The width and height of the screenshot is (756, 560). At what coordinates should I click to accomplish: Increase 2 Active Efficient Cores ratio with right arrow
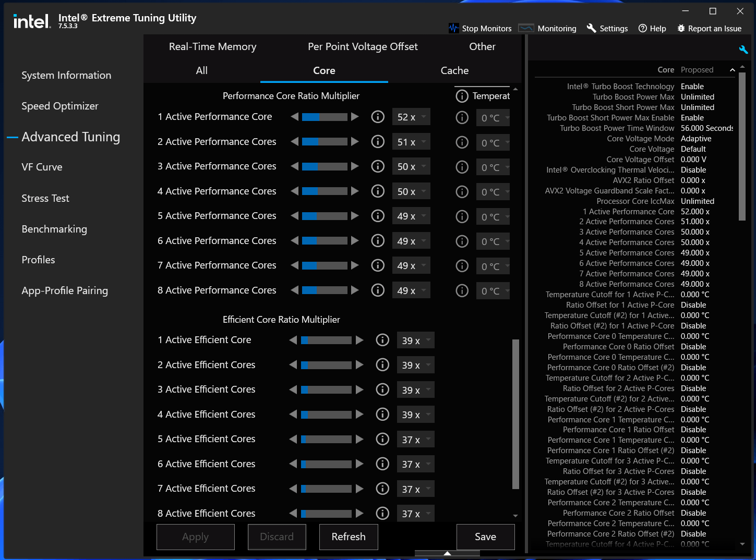coord(359,364)
